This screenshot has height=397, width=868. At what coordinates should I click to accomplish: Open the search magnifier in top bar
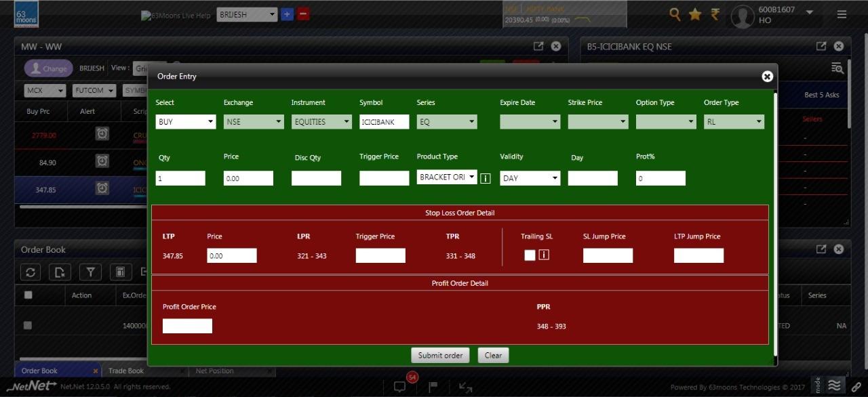674,14
